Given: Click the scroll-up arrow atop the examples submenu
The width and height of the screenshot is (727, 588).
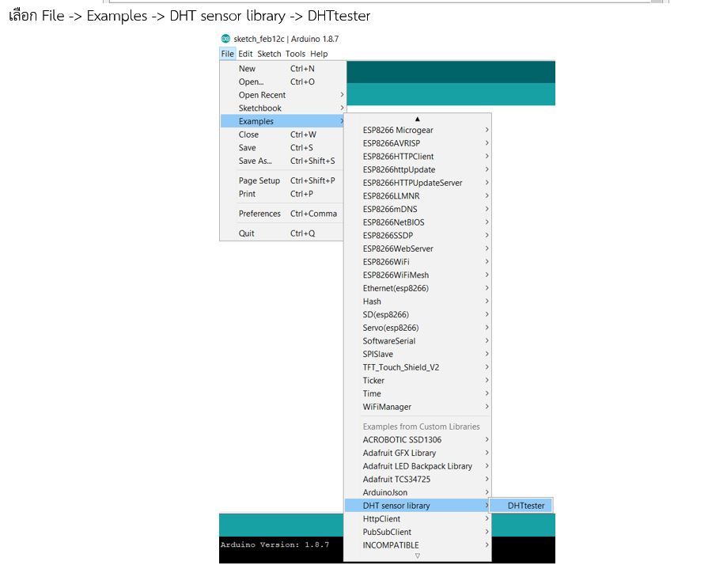Looking at the screenshot, I should [417, 119].
